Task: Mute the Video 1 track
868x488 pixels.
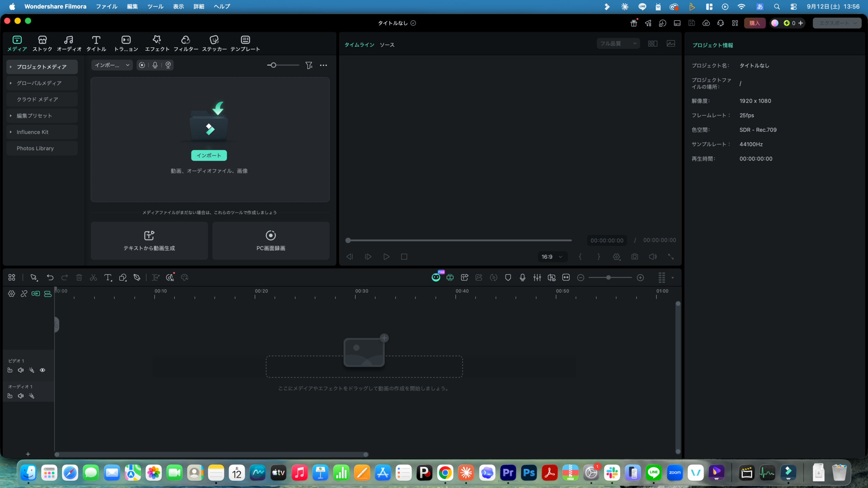Action: click(21, 370)
